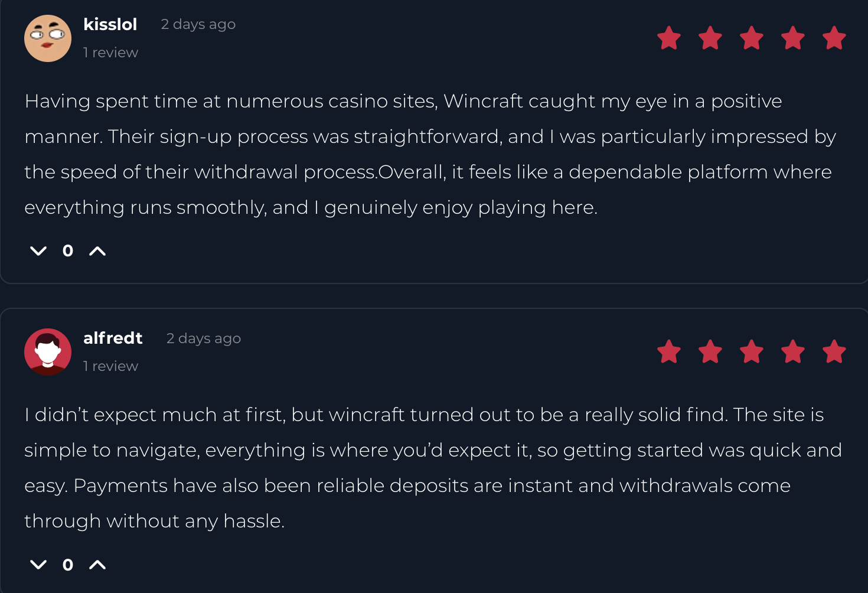Click alfredt's red profile avatar
The image size is (868, 593).
[48, 352]
